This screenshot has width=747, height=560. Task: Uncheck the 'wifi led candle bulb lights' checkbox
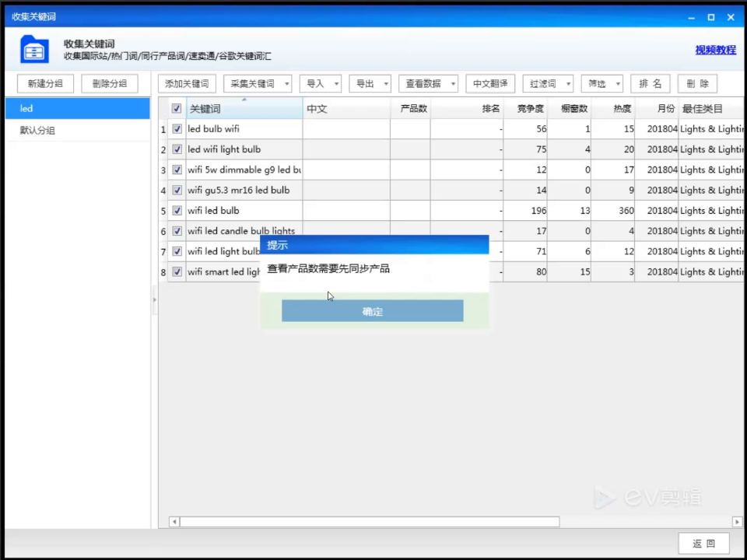(x=177, y=231)
